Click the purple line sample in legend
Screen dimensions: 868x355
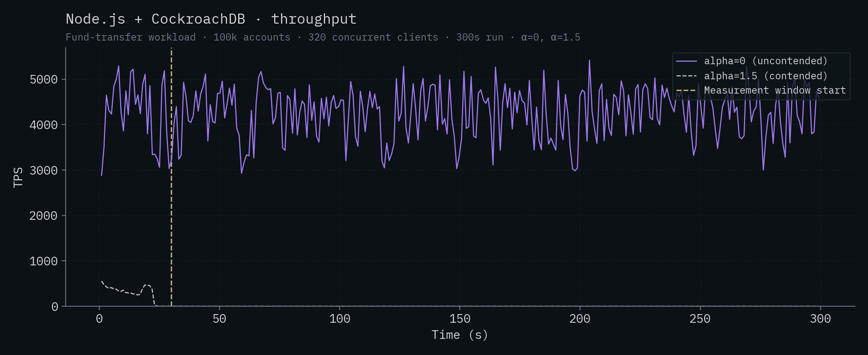click(687, 61)
